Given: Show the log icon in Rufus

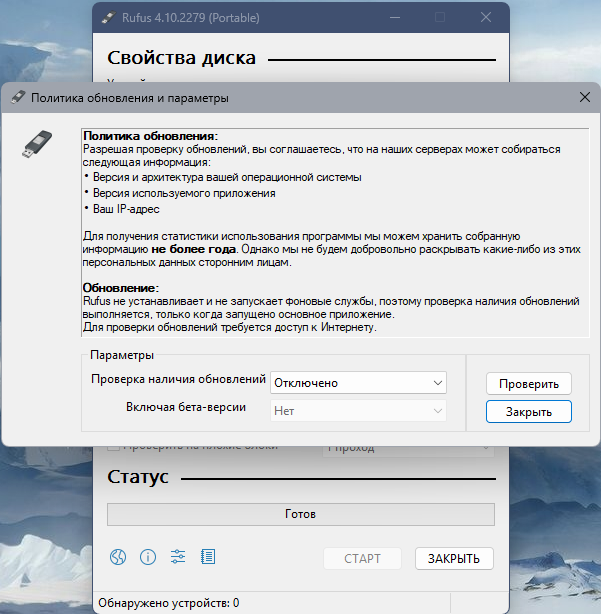Looking at the screenshot, I should click(x=208, y=557).
